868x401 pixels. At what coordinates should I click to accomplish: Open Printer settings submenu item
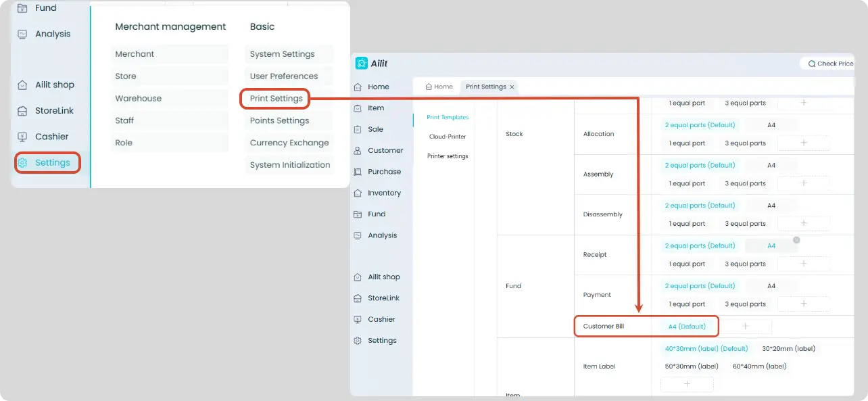pos(448,156)
